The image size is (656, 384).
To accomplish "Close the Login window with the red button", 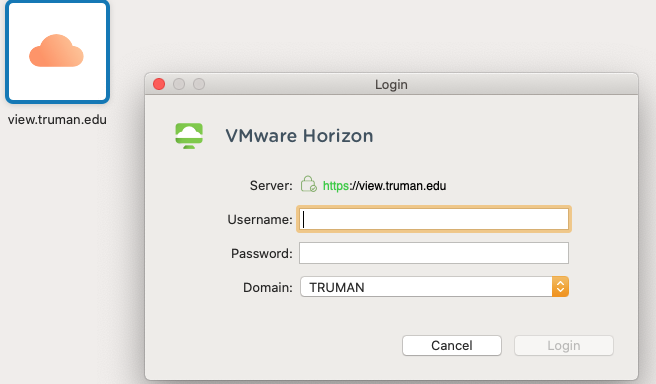I will pos(159,84).
